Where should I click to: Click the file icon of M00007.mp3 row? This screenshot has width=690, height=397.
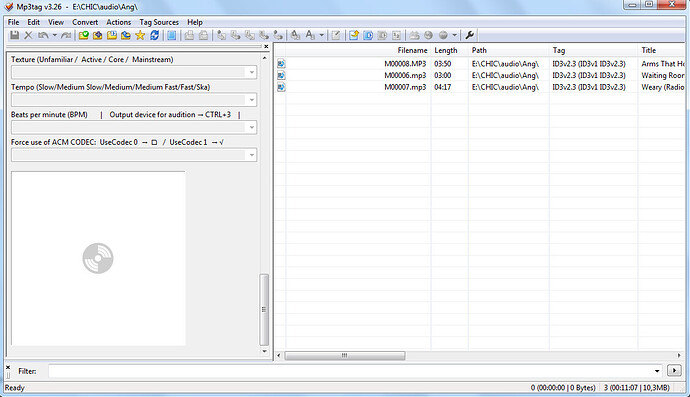pos(281,87)
